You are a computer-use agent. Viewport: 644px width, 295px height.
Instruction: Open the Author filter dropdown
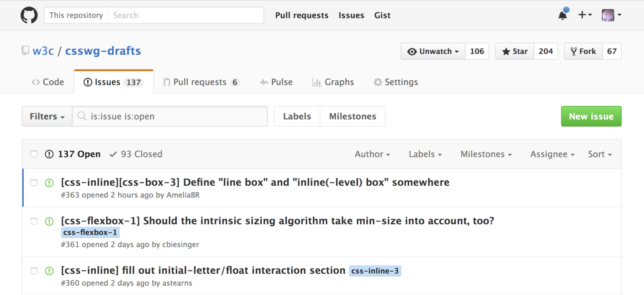[372, 154]
